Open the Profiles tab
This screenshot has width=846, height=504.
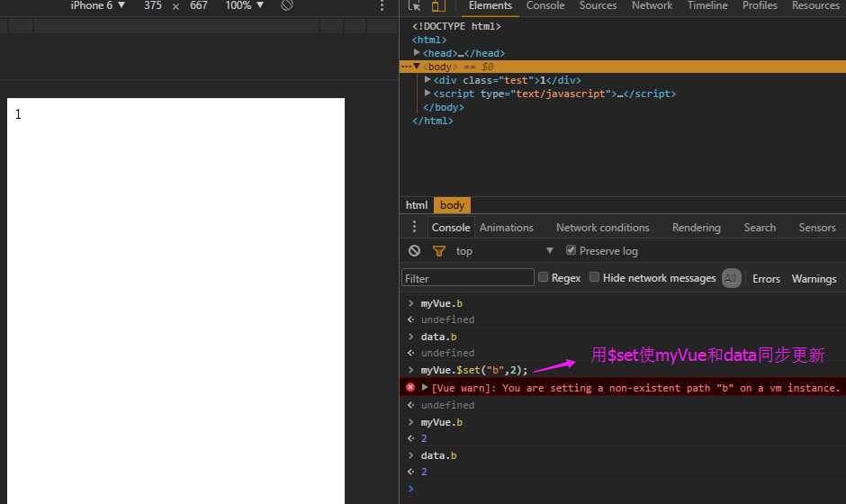click(760, 6)
